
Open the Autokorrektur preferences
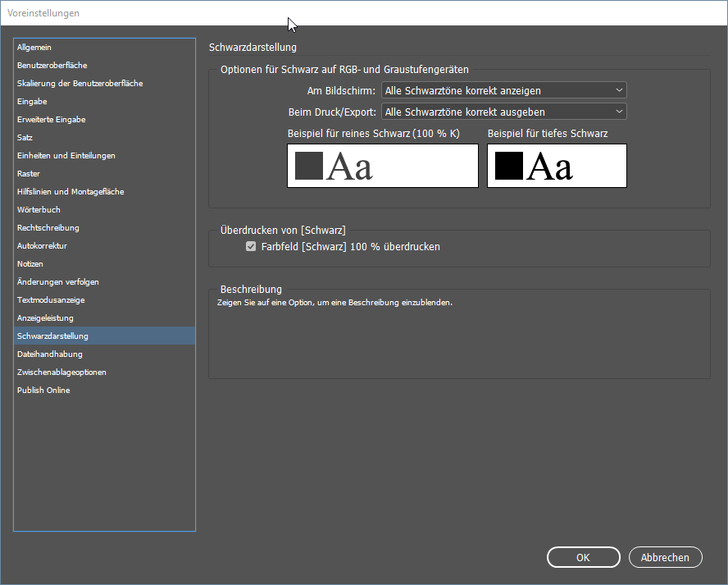click(104, 246)
